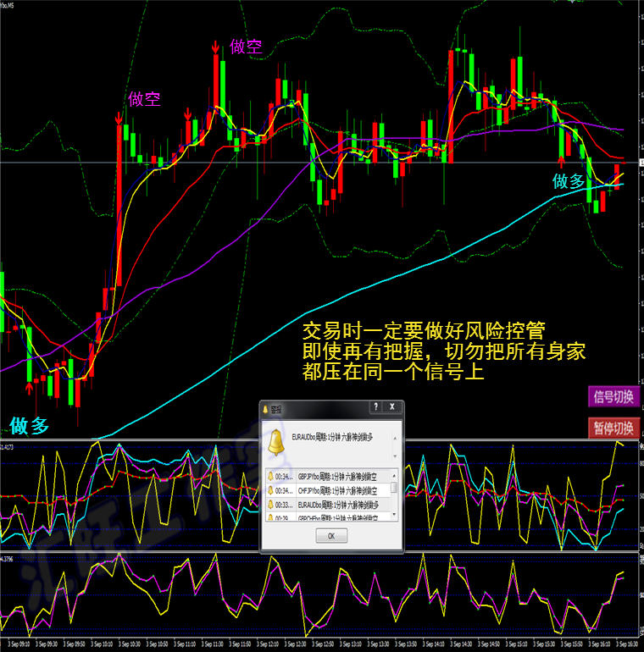644x652 pixels.
Task: Click the lower magenta 做空 label
Action: pyautogui.click(x=144, y=99)
